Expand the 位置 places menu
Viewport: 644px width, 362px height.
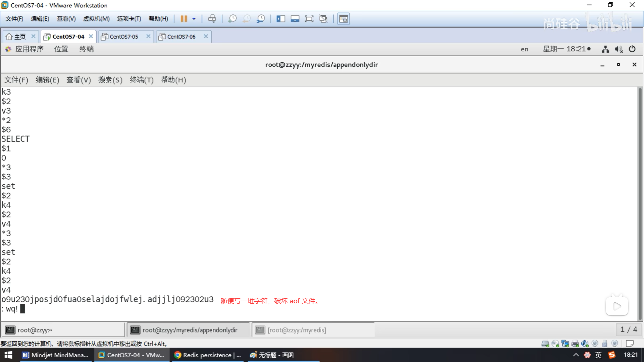coord(61,49)
